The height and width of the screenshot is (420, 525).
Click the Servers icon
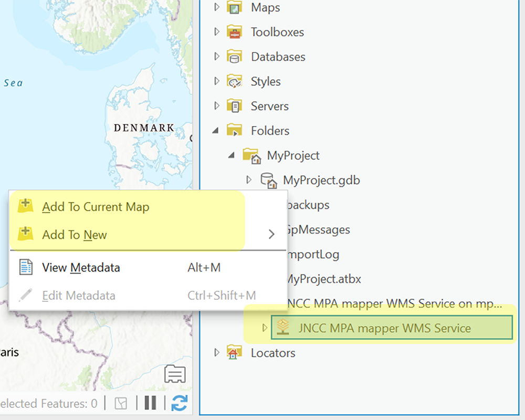pos(234,106)
